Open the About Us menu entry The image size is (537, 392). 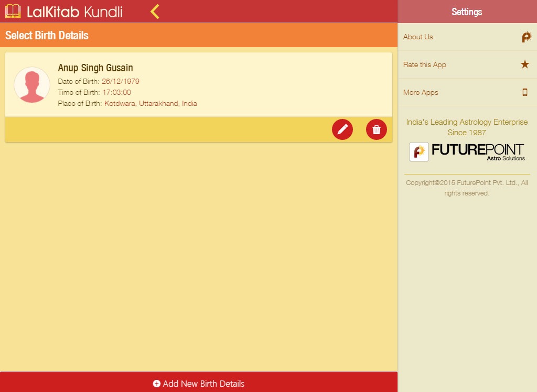(x=467, y=37)
